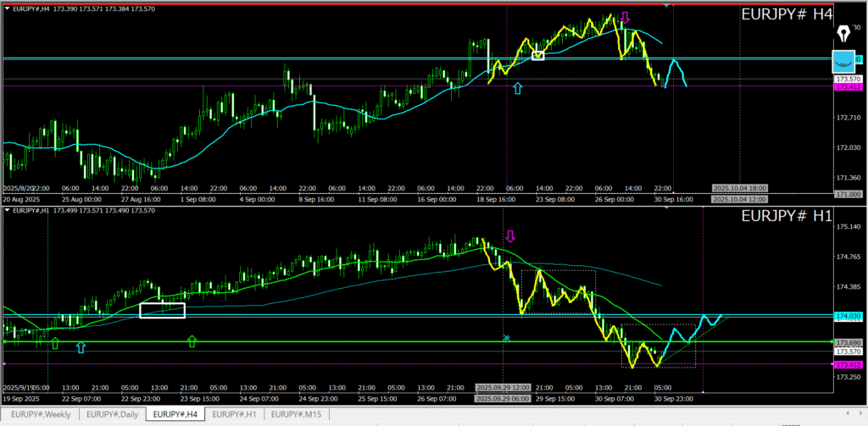Image resolution: width=868 pixels, height=426 pixels.
Task: Open the EURJPY#,H1 chart tab
Action: click(234, 414)
